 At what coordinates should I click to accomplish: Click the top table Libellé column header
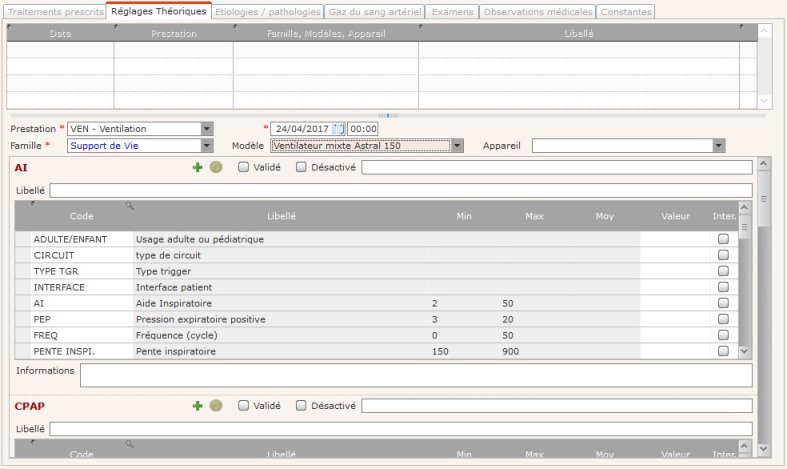tap(579, 33)
